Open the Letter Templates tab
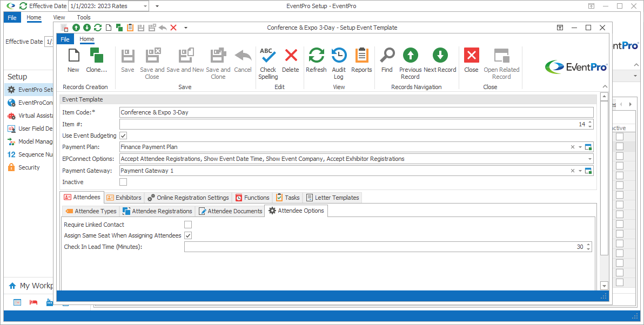Screen dimensions: 644x325 tap(333, 198)
